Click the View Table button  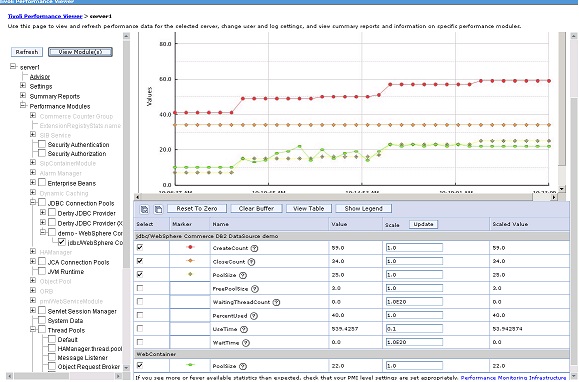click(309, 209)
